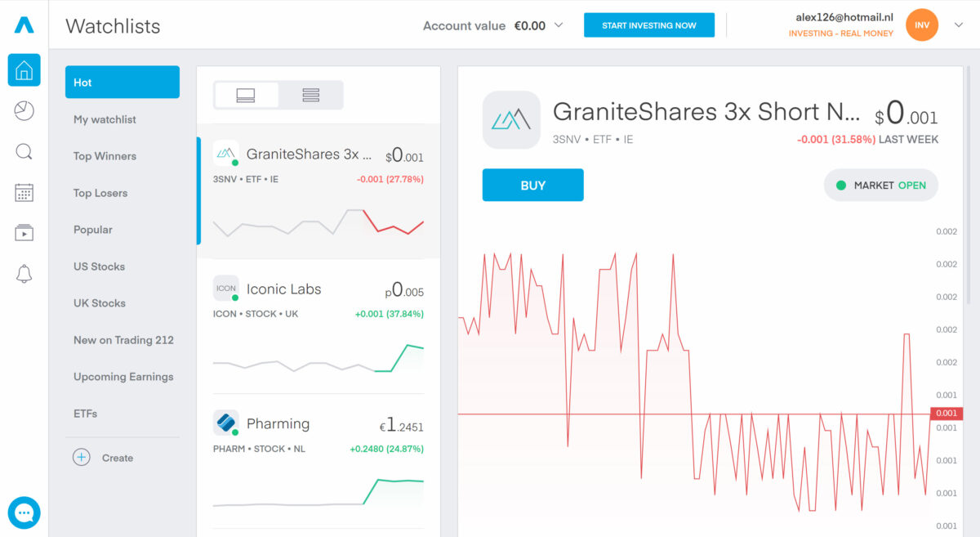Switch to card view layout

tap(246, 95)
